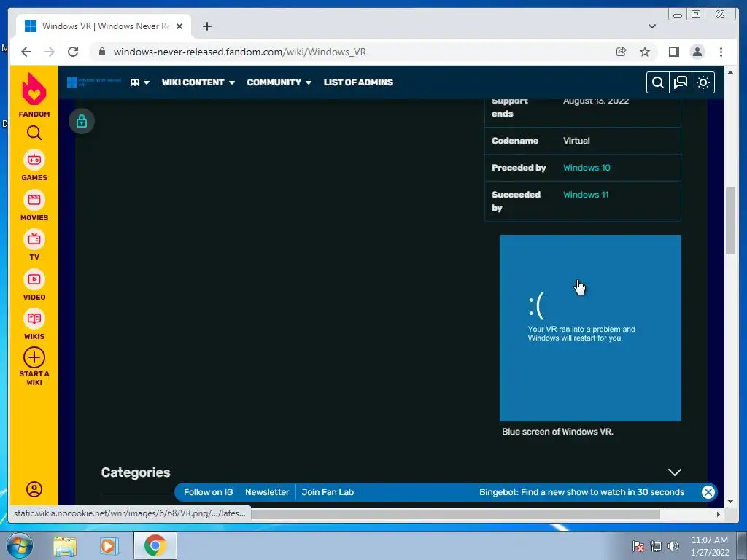Viewport: 747px width, 560px height.
Task: Open the tab search dropdown arrow
Action: click(x=652, y=26)
